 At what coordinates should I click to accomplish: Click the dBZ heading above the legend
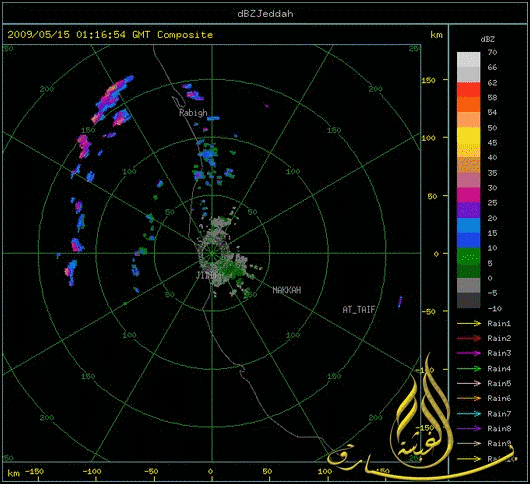pos(488,39)
